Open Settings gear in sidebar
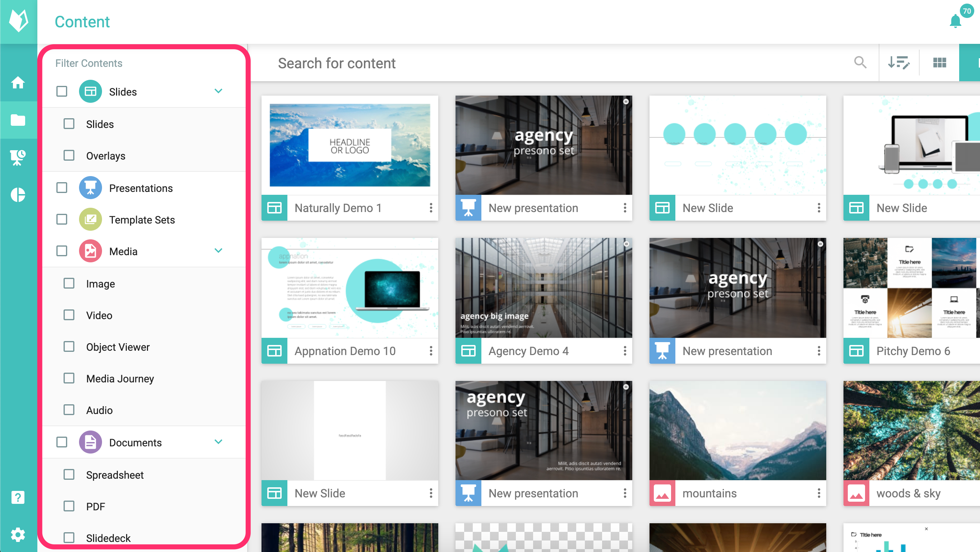The image size is (980, 552). tap(18, 534)
